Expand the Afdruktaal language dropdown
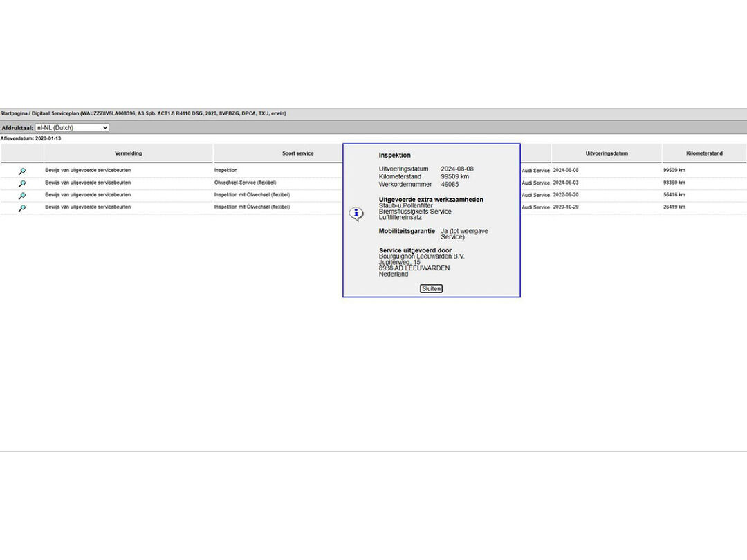Viewport: 747px width, 560px height. (72, 128)
